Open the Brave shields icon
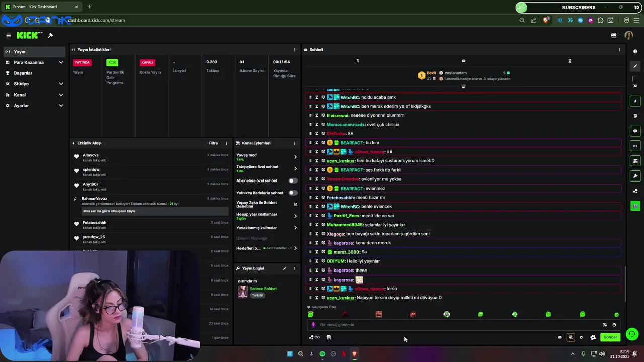This screenshot has width=644, height=362. 546,20
